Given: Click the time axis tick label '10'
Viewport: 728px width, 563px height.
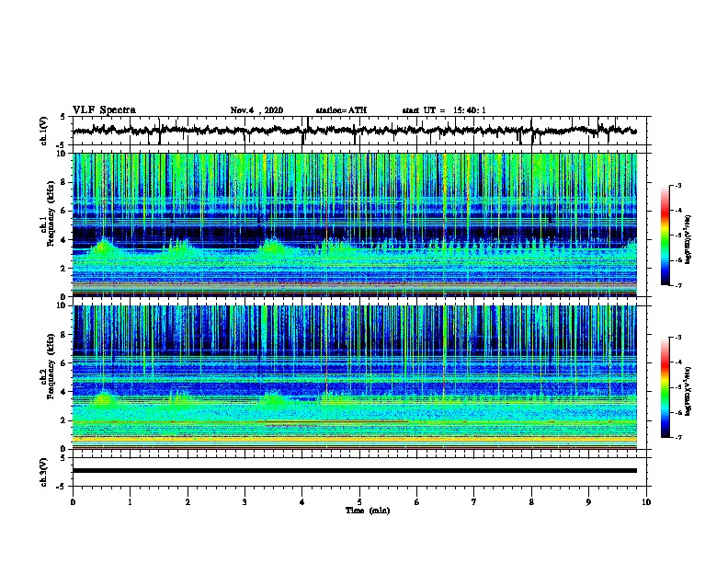Looking at the screenshot, I should 646,502.
